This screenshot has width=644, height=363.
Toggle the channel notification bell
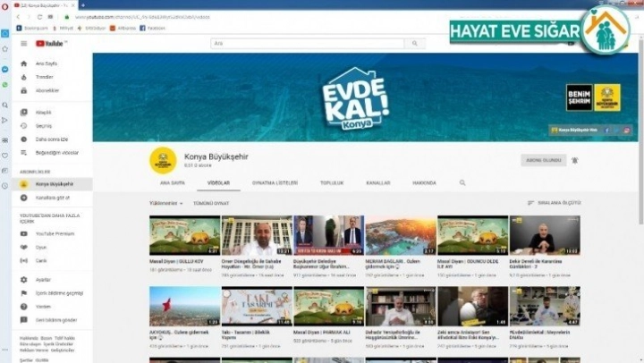click(x=574, y=160)
